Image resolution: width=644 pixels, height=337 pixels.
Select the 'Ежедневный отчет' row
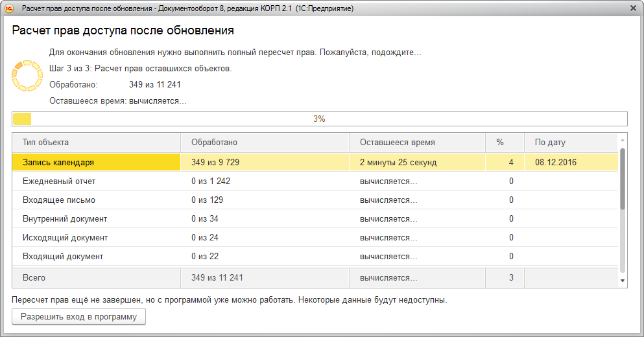click(96, 181)
